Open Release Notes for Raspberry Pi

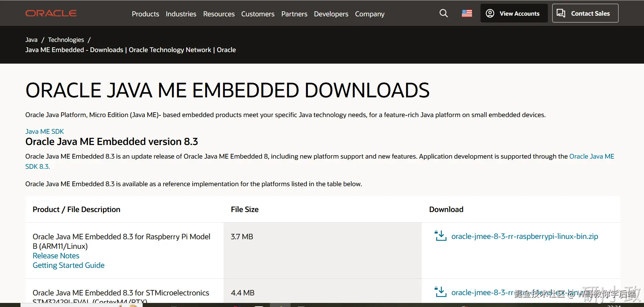pos(56,256)
